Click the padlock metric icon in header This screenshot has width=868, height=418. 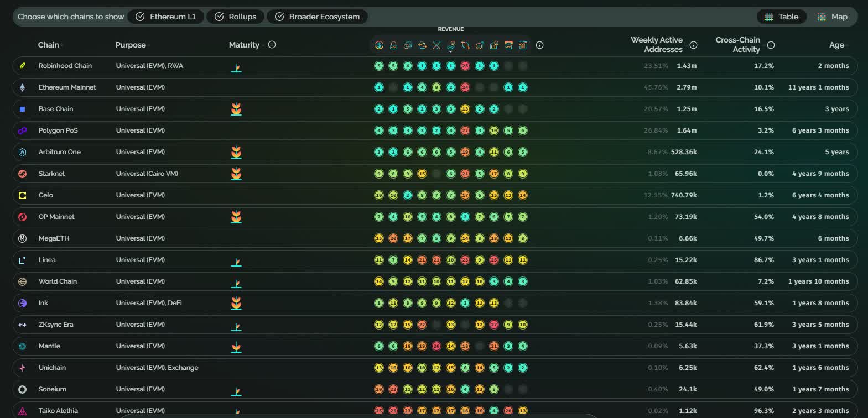click(x=393, y=45)
